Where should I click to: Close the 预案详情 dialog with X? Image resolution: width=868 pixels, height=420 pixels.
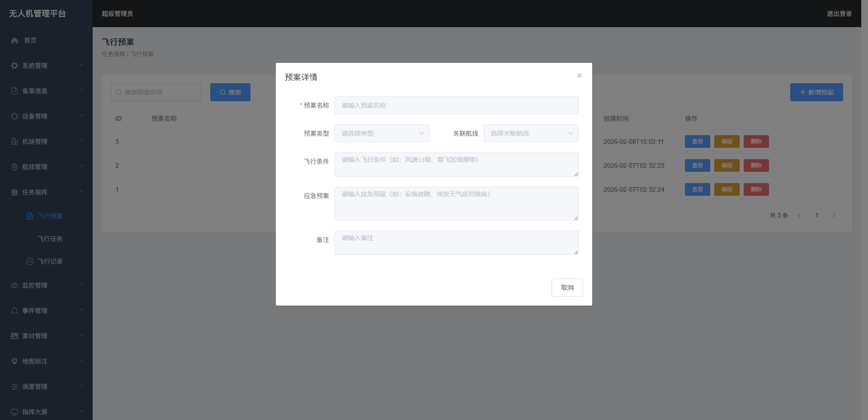(579, 76)
